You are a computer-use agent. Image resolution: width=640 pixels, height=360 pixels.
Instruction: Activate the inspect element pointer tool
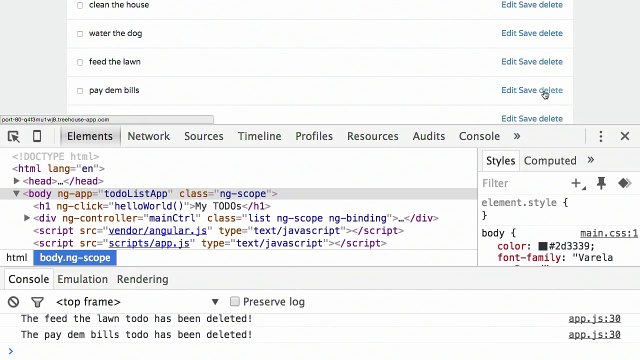[13, 136]
